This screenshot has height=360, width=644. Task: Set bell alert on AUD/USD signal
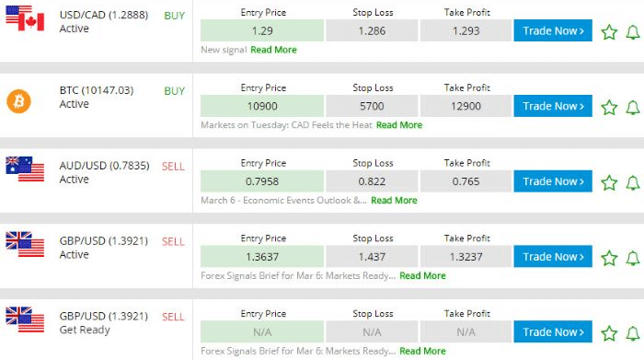(633, 182)
